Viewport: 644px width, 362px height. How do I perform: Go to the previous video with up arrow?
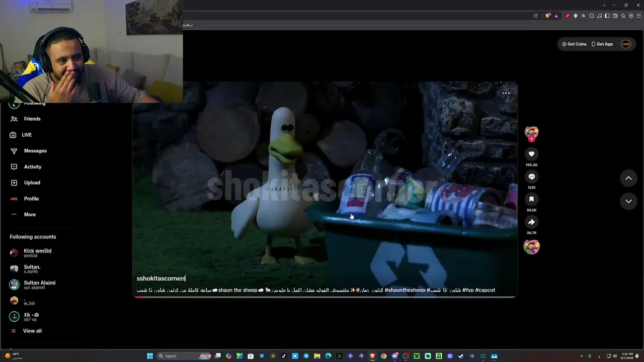click(628, 178)
